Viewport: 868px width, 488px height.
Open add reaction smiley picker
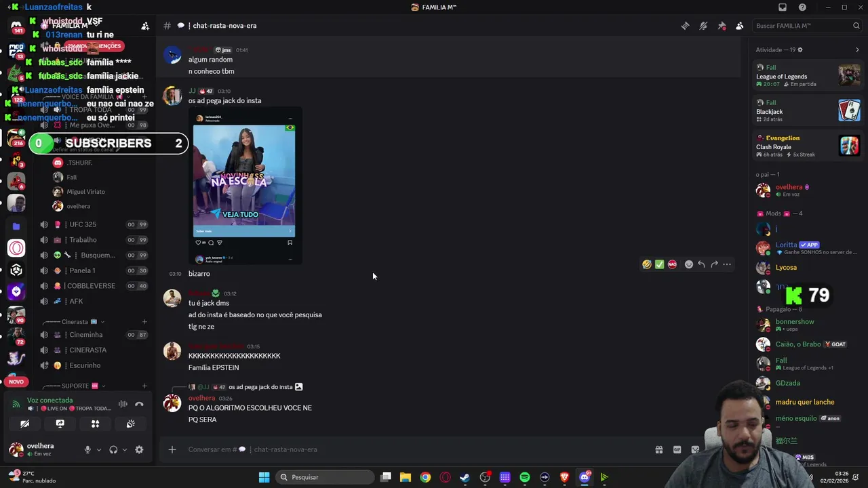click(689, 264)
